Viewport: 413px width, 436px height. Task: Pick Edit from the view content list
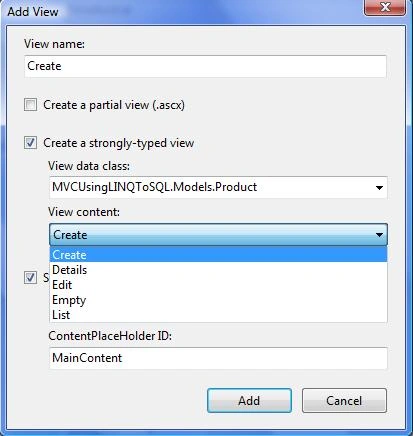click(218, 285)
